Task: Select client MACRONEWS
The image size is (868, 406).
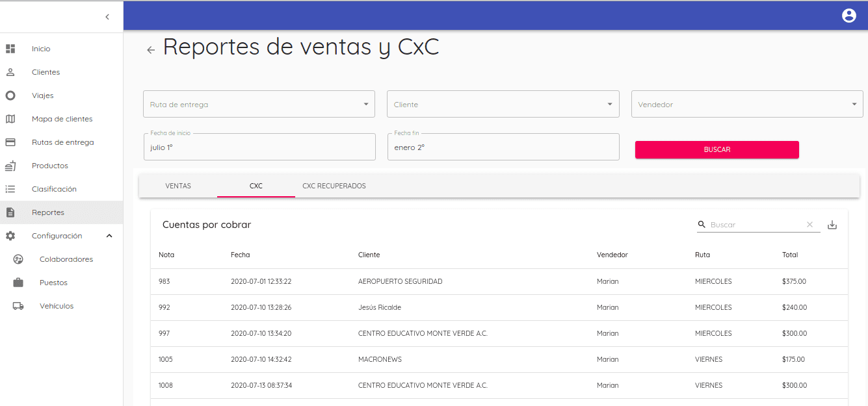Action: (381, 359)
